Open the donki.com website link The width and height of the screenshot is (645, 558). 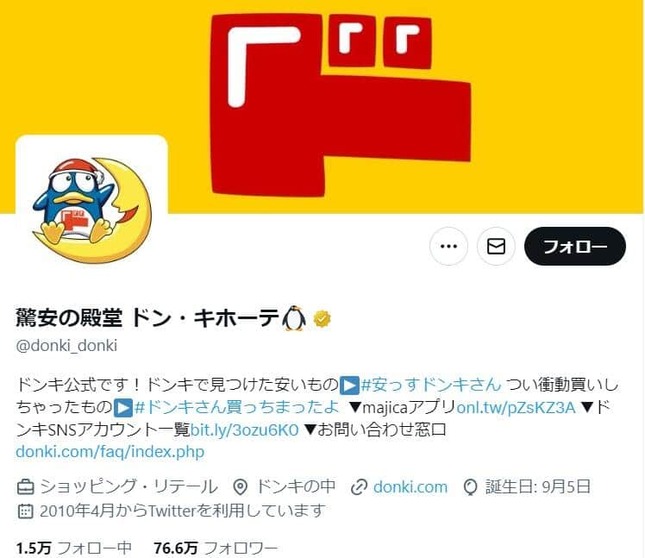coord(410,487)
